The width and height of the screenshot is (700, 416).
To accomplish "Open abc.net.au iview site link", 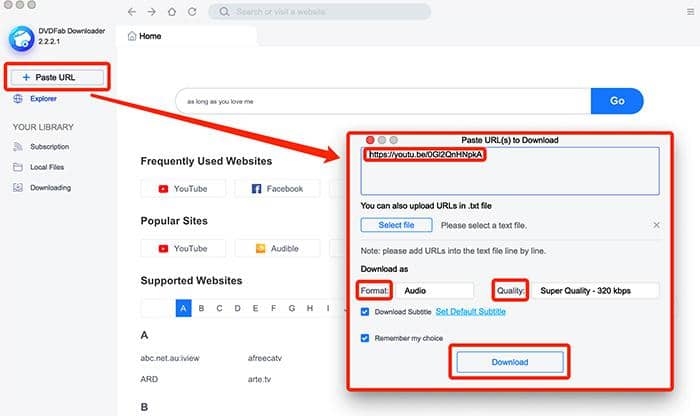I will [170, 358].
